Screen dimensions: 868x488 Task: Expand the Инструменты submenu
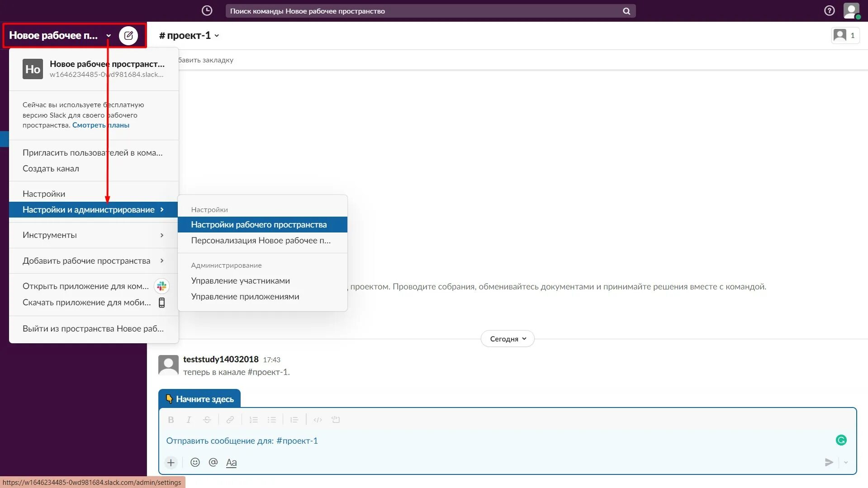94,235
